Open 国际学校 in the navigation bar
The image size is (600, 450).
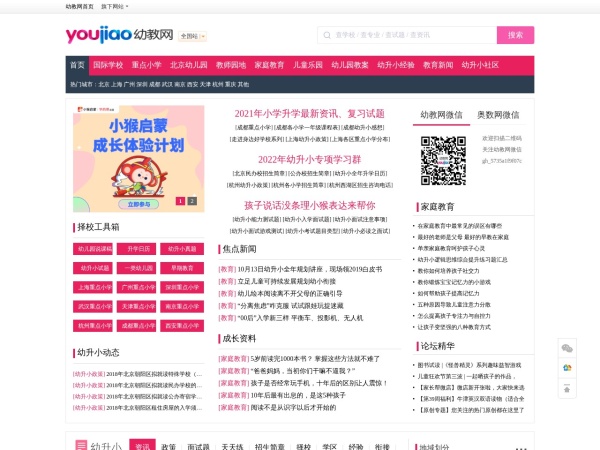pyautogui.click(x=108, y=65)
